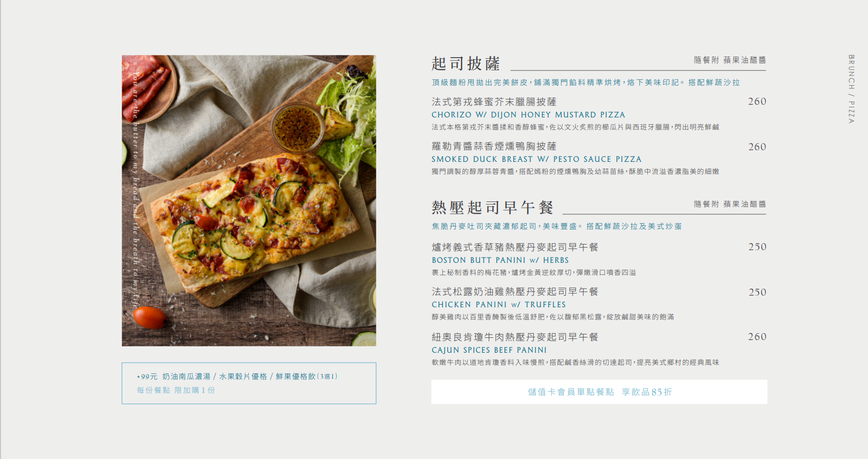Click BOSTON BUTT PANINI w/ HERBS
Screen dimensions: 868x459
coord(500,260)
